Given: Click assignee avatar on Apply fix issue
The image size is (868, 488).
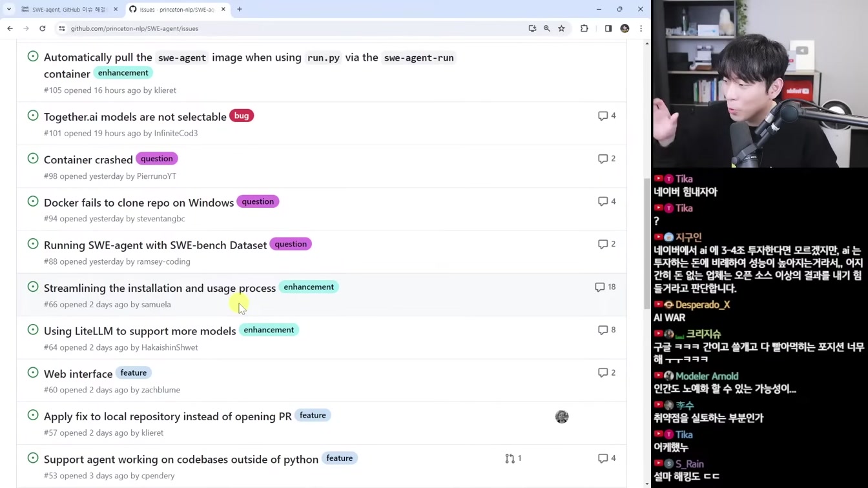Looking at the screenshot, I should pos(562,416).
